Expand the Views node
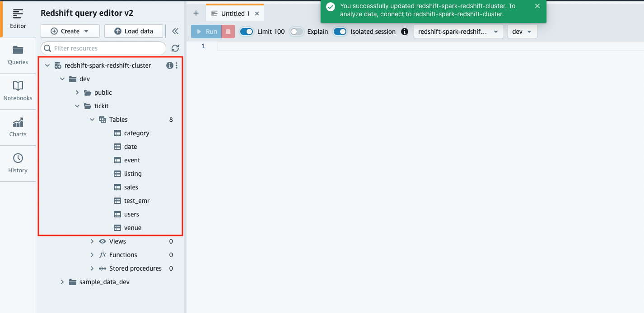 click(x=92, y=241)
